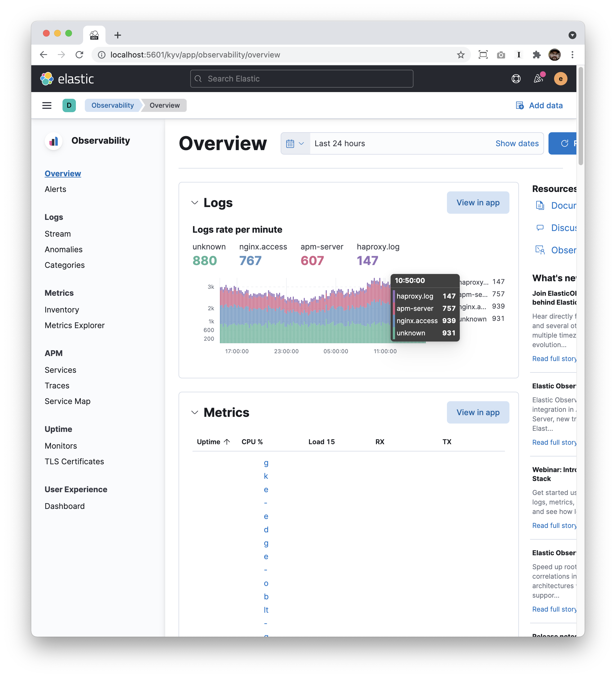
Task: Bookmark page with the star icon
Action: [461, 55]
